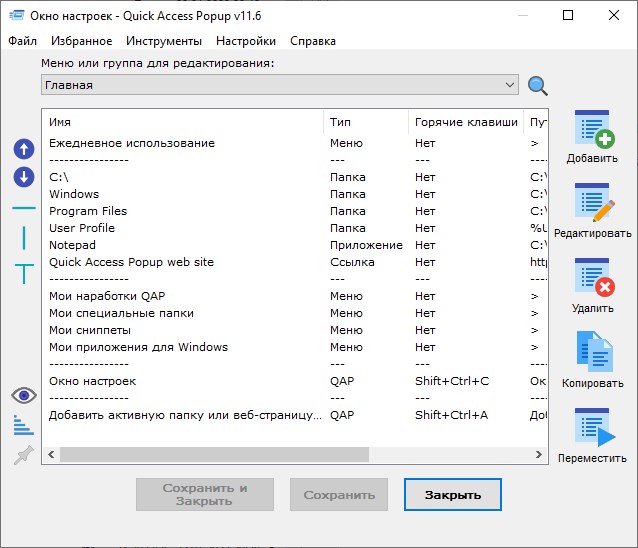Click the Добавить icon
Image resolution: width=638 pixels, height=548 pixels.
point(592,130)
